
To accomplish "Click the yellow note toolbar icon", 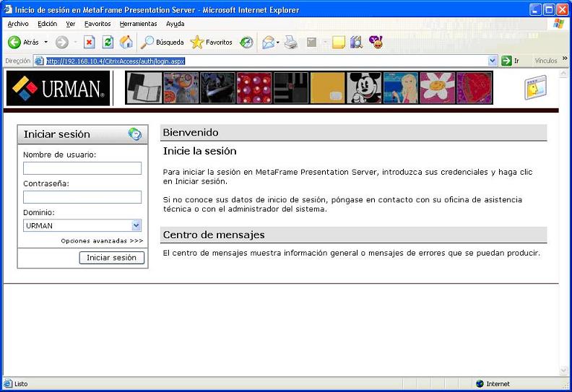I will click(x=339, y=43).
